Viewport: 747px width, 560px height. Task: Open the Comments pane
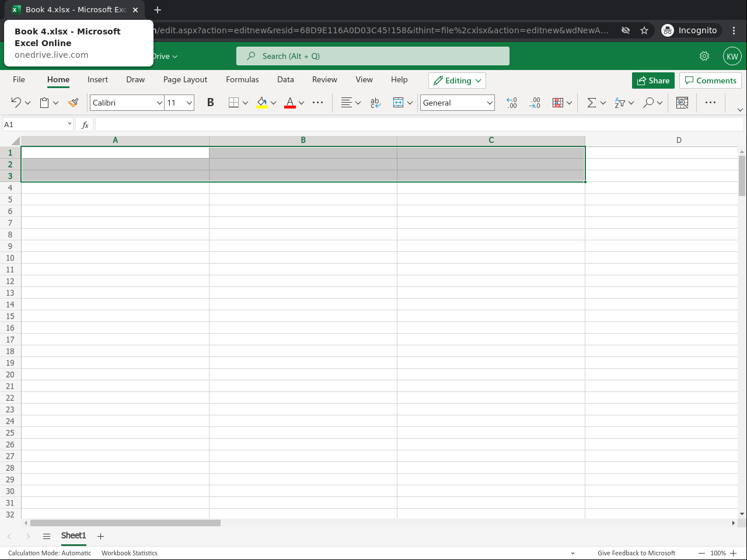710,80
